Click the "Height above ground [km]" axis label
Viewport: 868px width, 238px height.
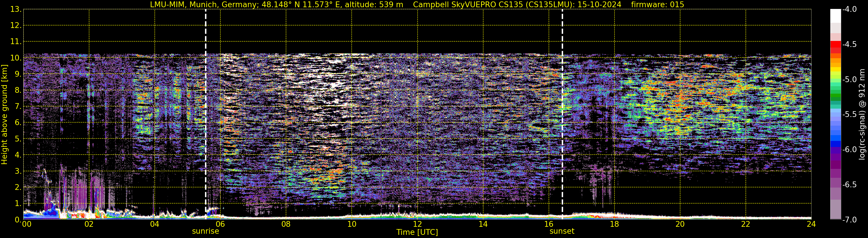tap(4, 115)
